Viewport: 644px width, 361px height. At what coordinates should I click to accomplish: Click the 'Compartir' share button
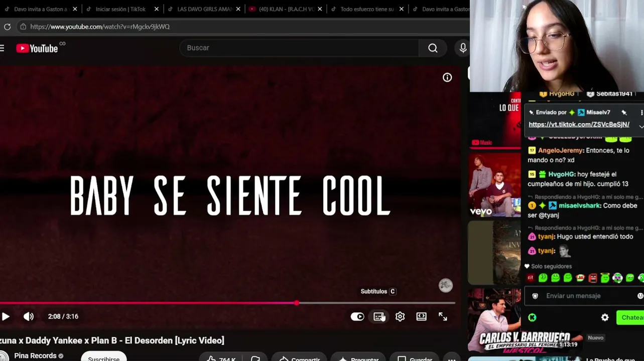click(x=300, y=358)
